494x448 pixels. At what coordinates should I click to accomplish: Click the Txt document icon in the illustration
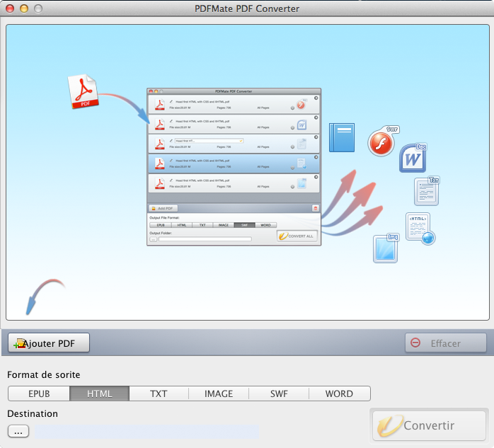coord(427,191)
